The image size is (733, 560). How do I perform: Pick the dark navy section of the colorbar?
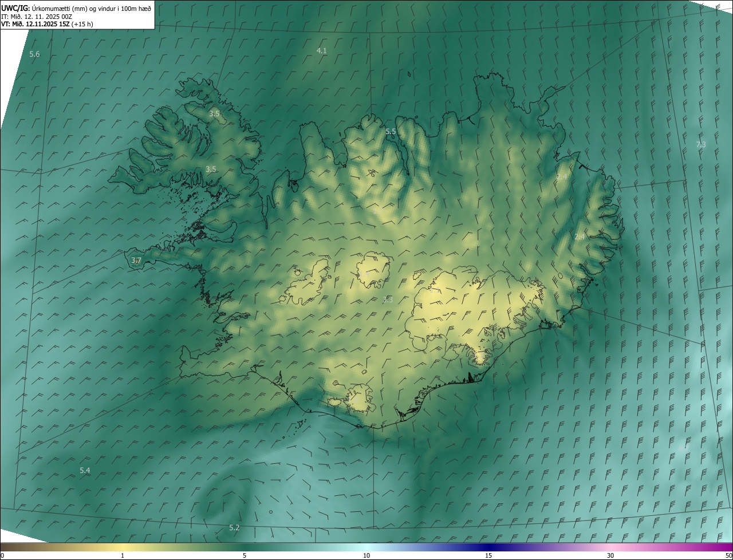coord(488,547)
